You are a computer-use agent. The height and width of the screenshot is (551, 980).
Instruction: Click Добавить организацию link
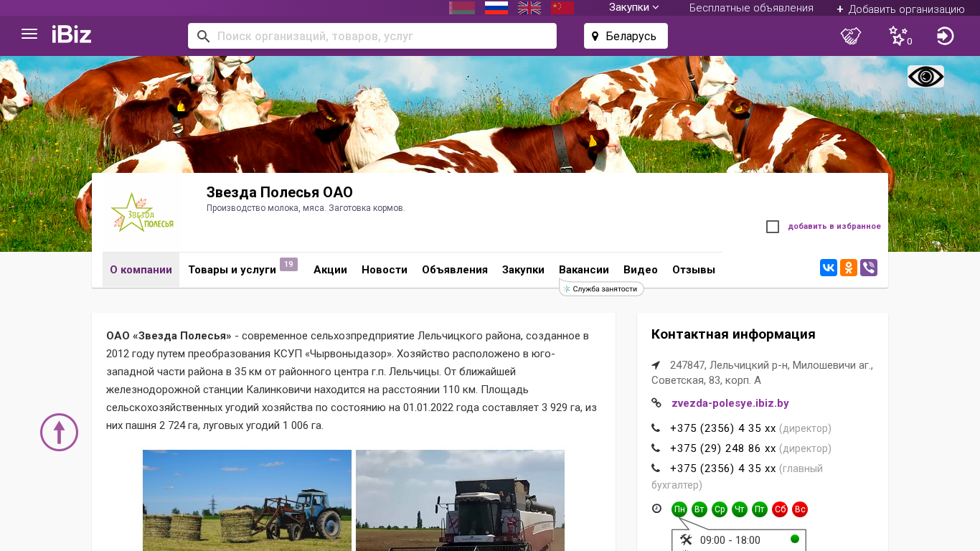point(907,9)
